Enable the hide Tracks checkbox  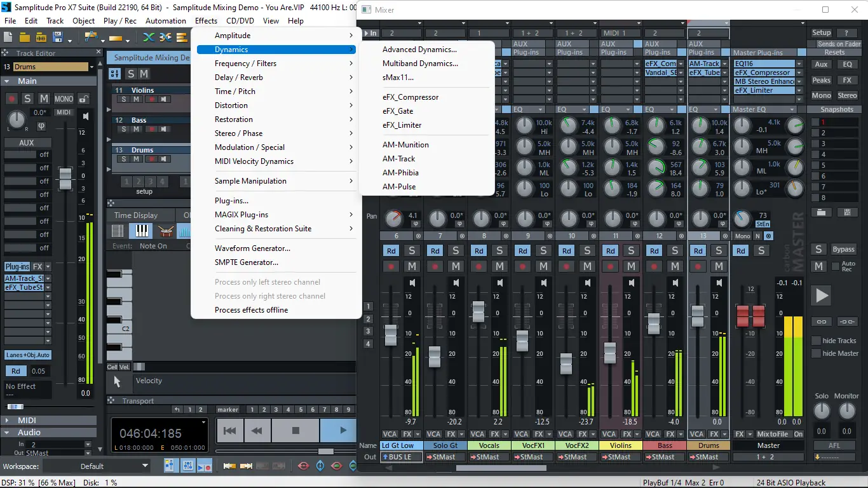point(817,341)
